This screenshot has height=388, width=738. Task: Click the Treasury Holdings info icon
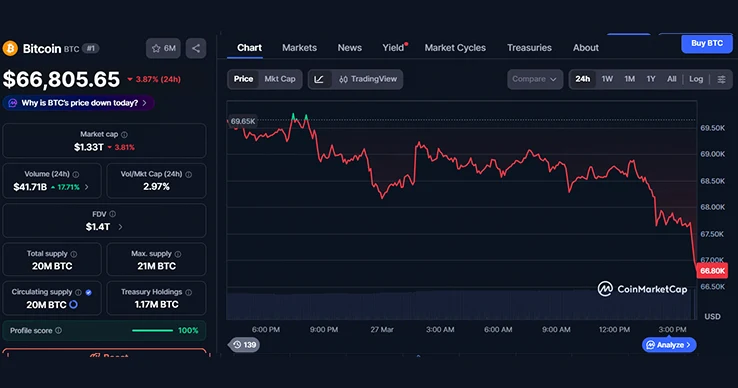(x=188, y=292)
